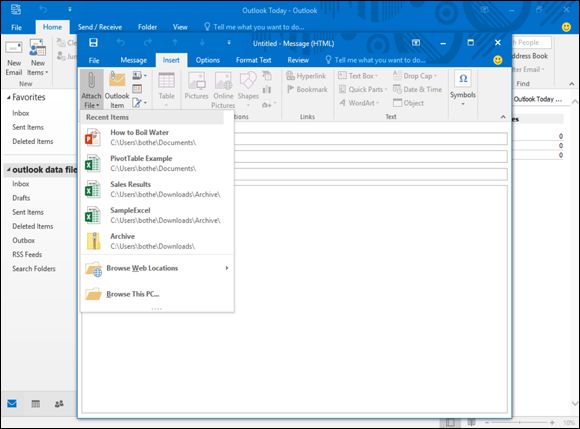Attach the PivotTable Example workbook
This screenshot has width=580, height=429.
point(157,163)
